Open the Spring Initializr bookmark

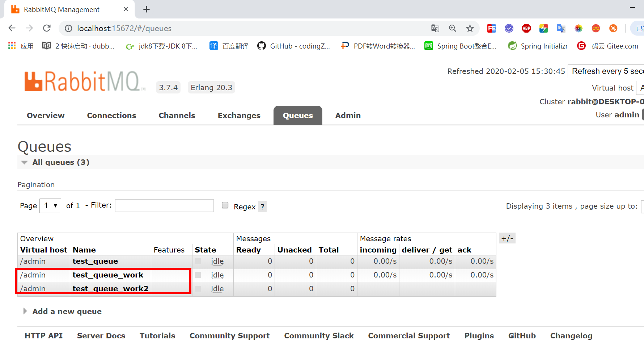[538, 46]
